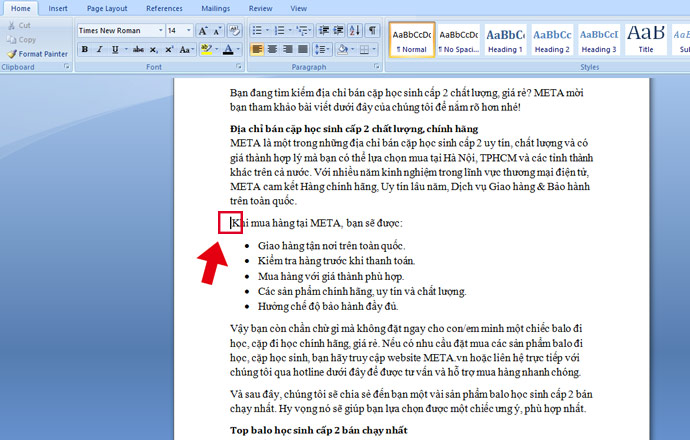Center align the paragraph

click(x=274, y=49)
